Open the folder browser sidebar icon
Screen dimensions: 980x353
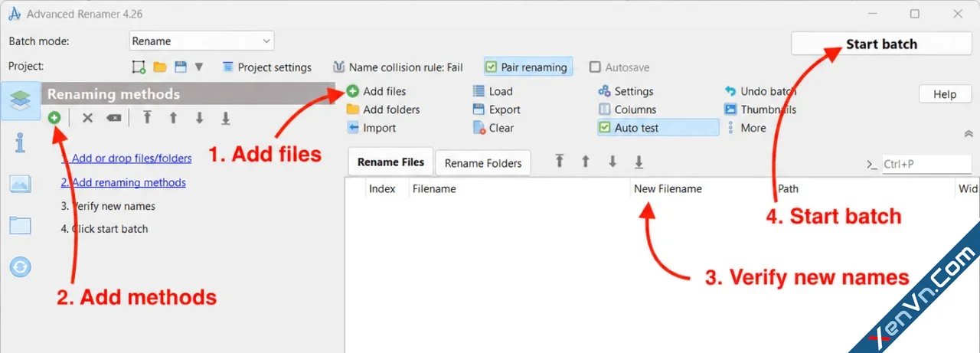click(21, 225)
